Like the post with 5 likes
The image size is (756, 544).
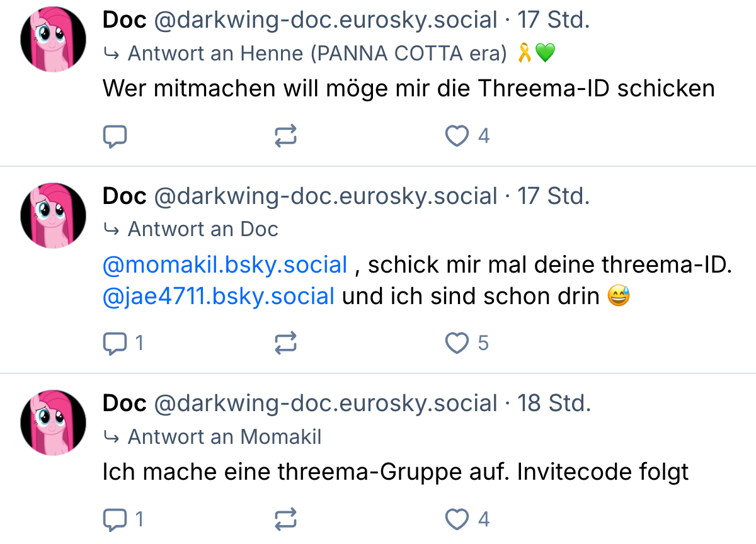457,343
